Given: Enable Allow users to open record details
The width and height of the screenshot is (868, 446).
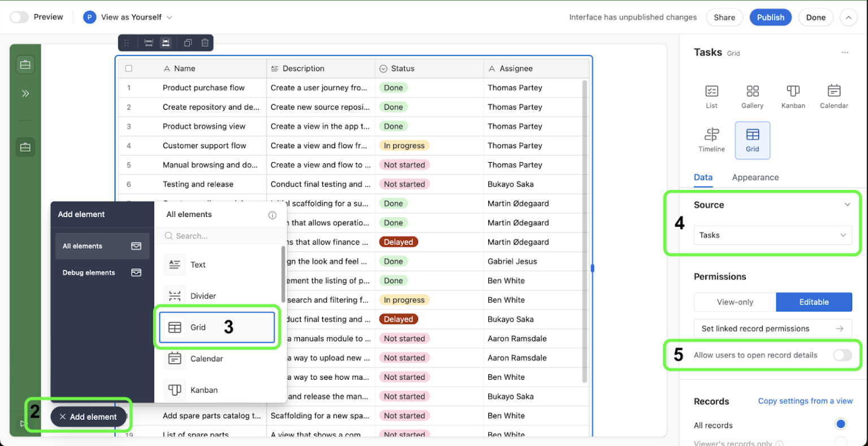Looking at the screenshot, I should [x=842, y=355].
